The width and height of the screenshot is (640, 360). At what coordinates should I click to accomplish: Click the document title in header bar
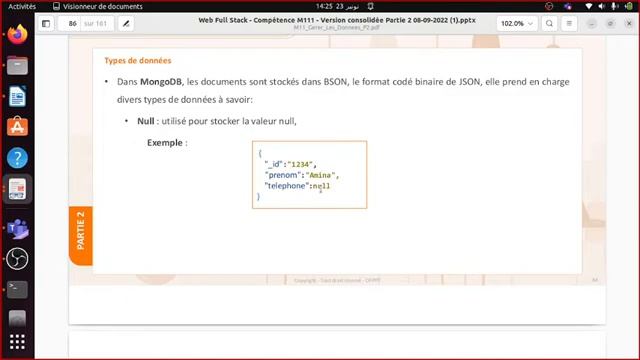(x=337, y=20)
